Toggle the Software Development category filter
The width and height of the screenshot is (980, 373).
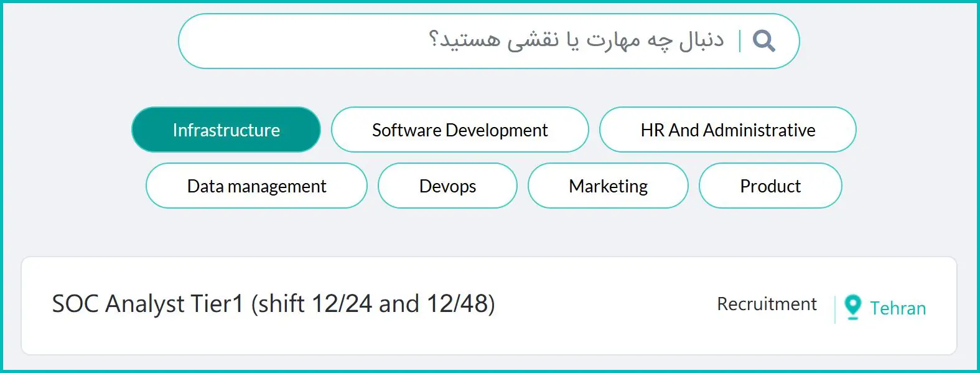[x=459, y=130]
